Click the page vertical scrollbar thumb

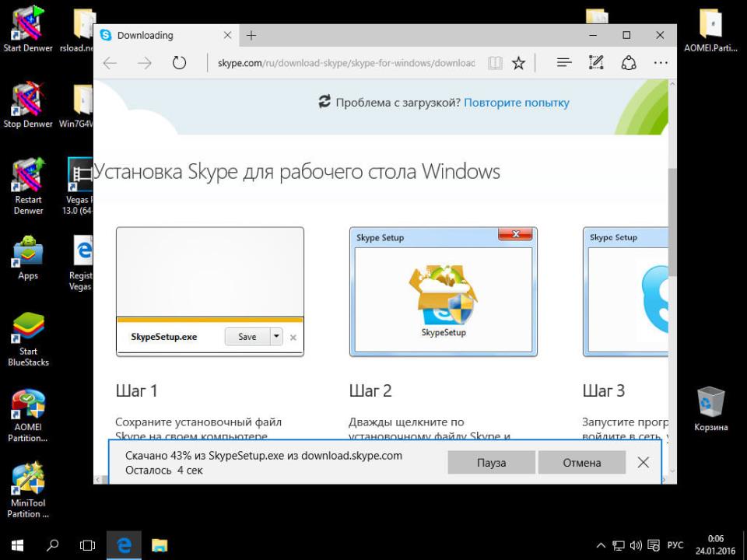(x=672, y=223)
